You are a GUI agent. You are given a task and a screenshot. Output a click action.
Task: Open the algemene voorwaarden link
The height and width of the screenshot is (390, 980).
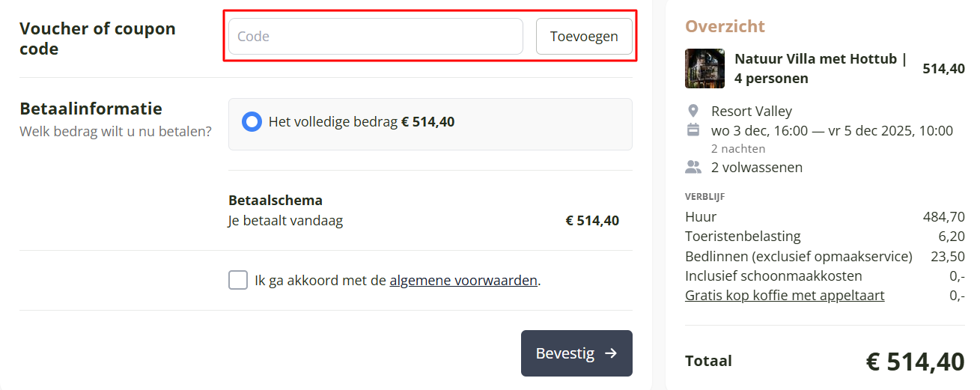pos(463,281)
